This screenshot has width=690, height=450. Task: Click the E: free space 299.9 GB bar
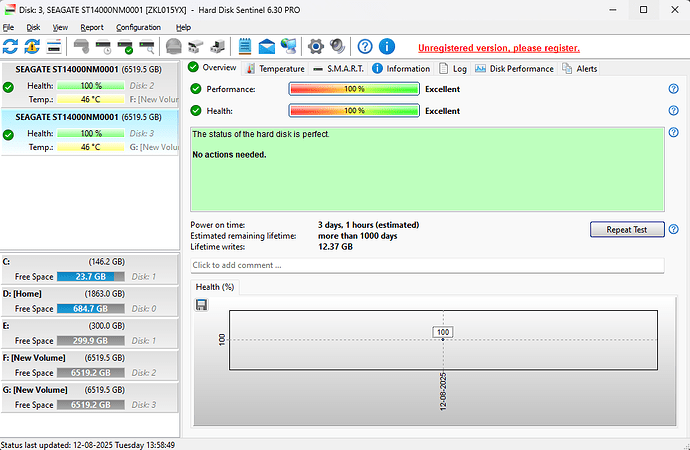click(91, 341)
